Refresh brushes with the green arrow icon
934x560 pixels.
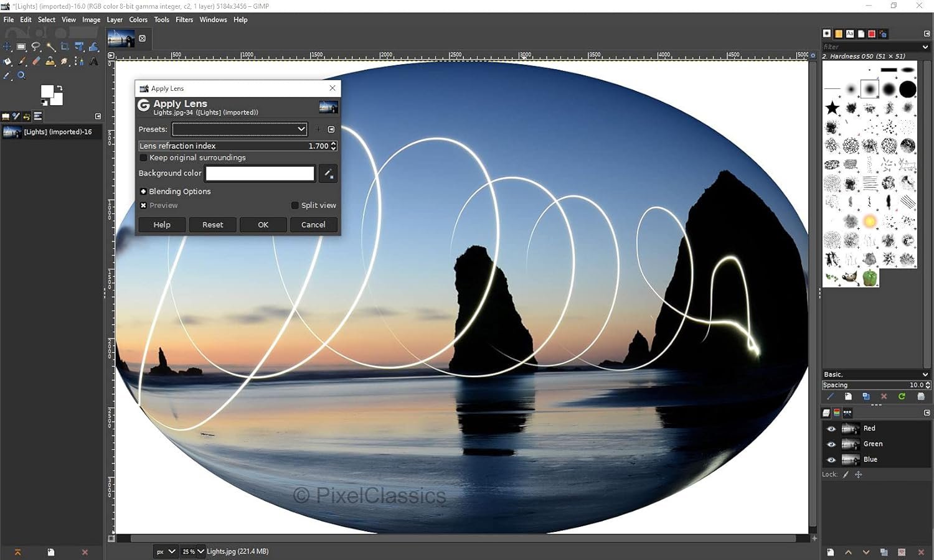902,396
